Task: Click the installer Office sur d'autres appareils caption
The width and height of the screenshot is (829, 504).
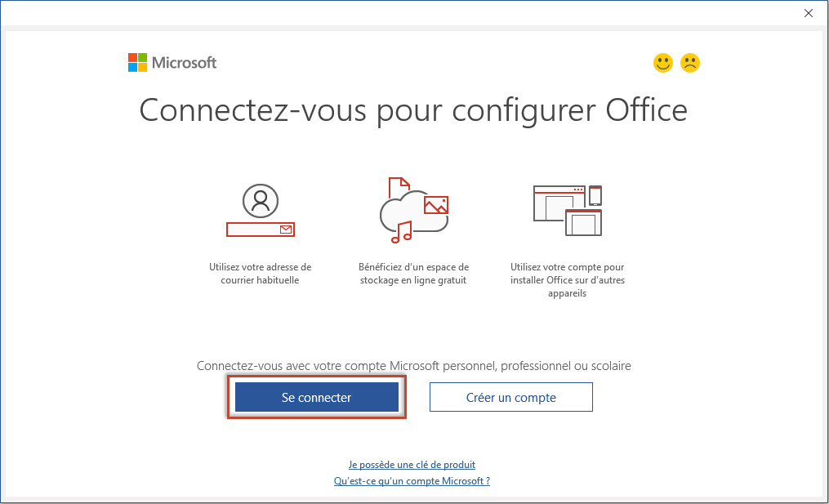Action: click(x=568, y=287)
